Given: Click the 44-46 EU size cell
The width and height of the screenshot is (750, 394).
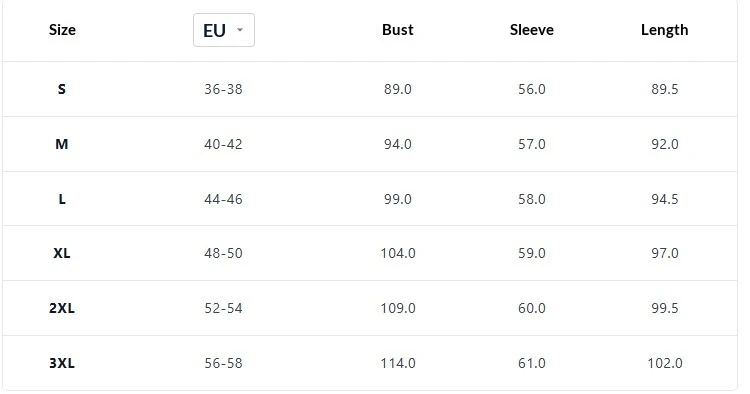Looking at the screenshot, I should (x=223, y=199).
